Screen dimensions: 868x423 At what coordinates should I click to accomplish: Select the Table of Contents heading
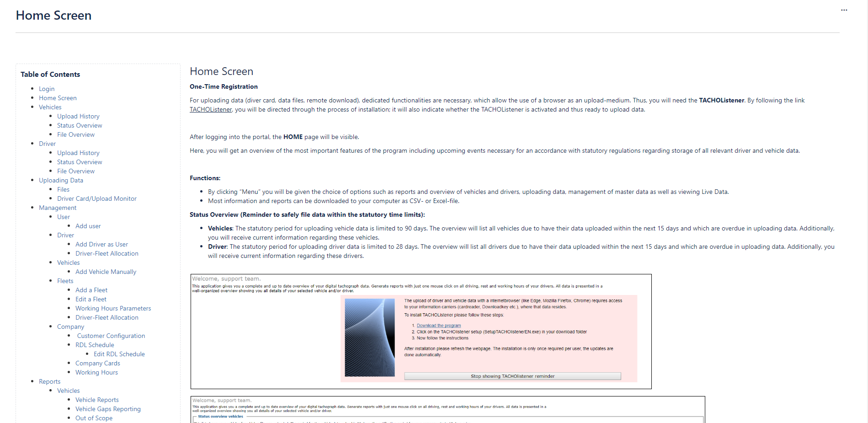coord(50,74)
